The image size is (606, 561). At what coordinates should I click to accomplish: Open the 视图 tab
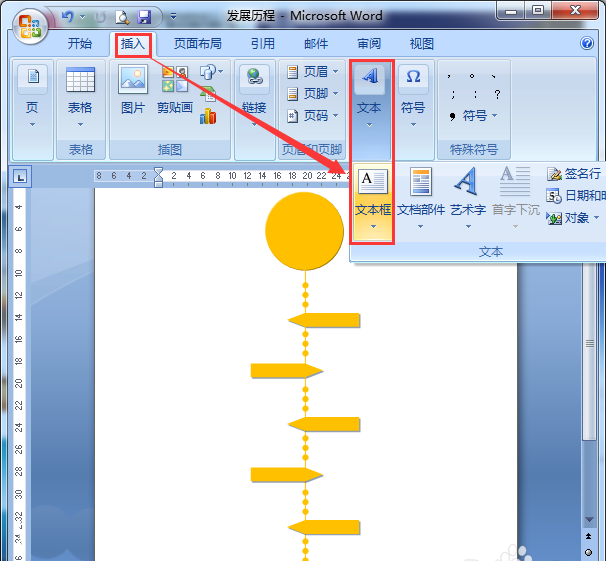click(x=422, y=44)
